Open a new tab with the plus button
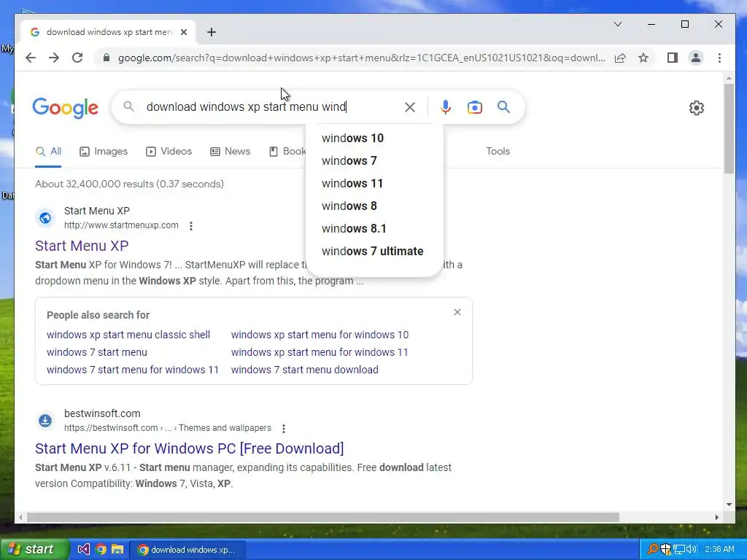This screenshot has height=560, width=747. click(x=212, y=32)
